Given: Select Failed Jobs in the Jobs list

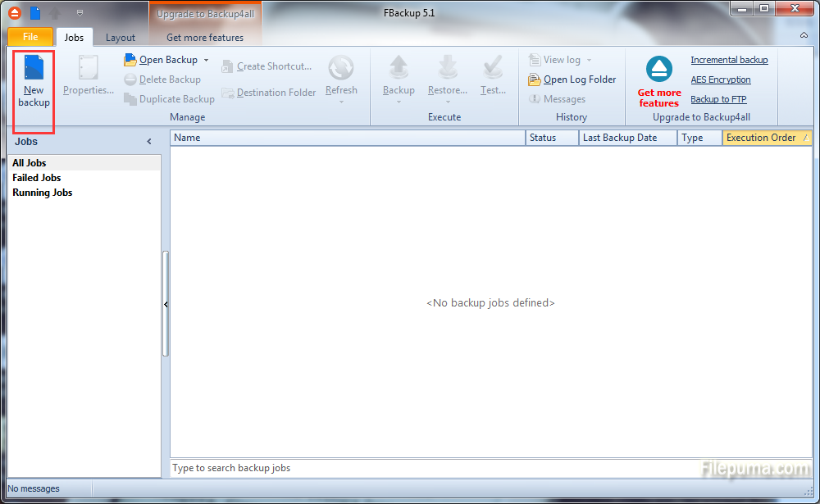Looking at the screenshot, I should tap(37, 178).
